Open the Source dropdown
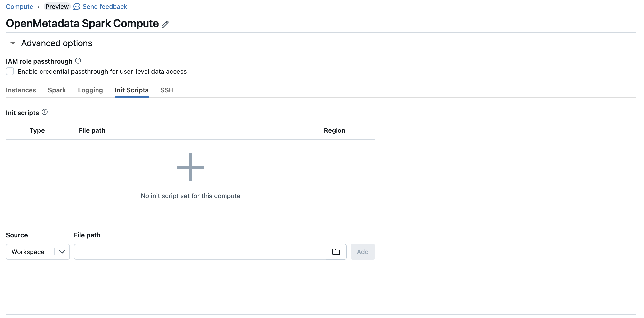The width and height of the screenshot is (644, 318). click(x=37, y=252)
